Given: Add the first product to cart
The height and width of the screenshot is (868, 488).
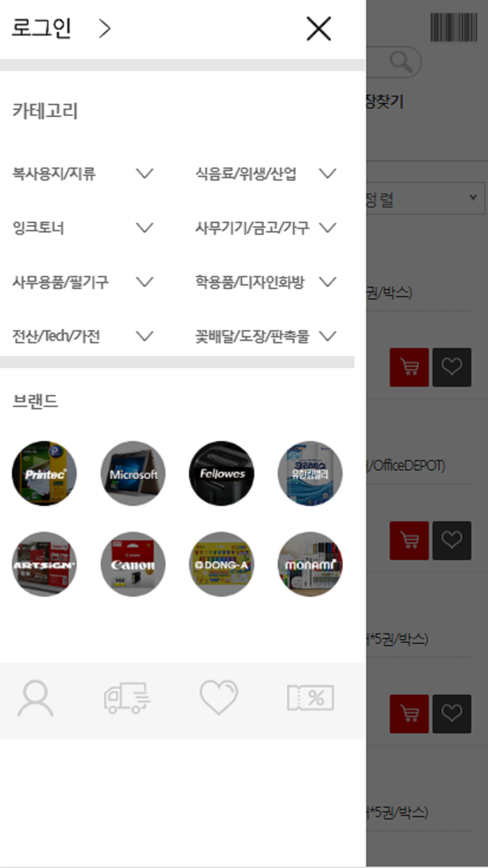Looking at the screenshot, I should (x=409, y=367).
